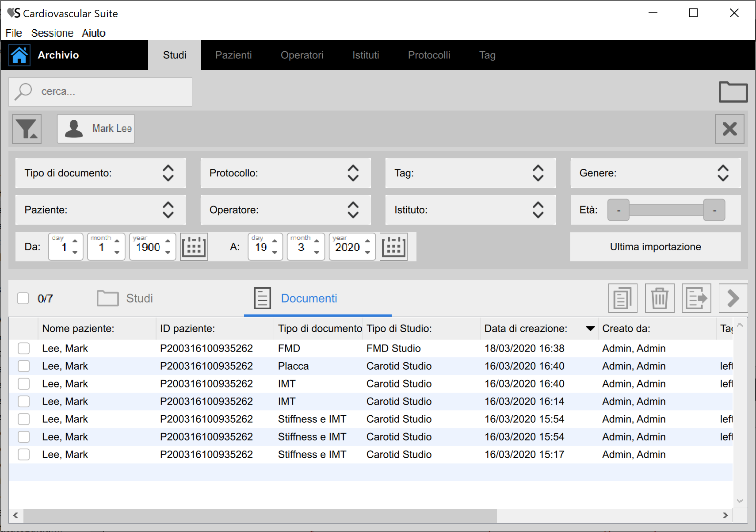Open the Da date calendar picker
Screen dimensions: 756x532
(x=194, y=247)
